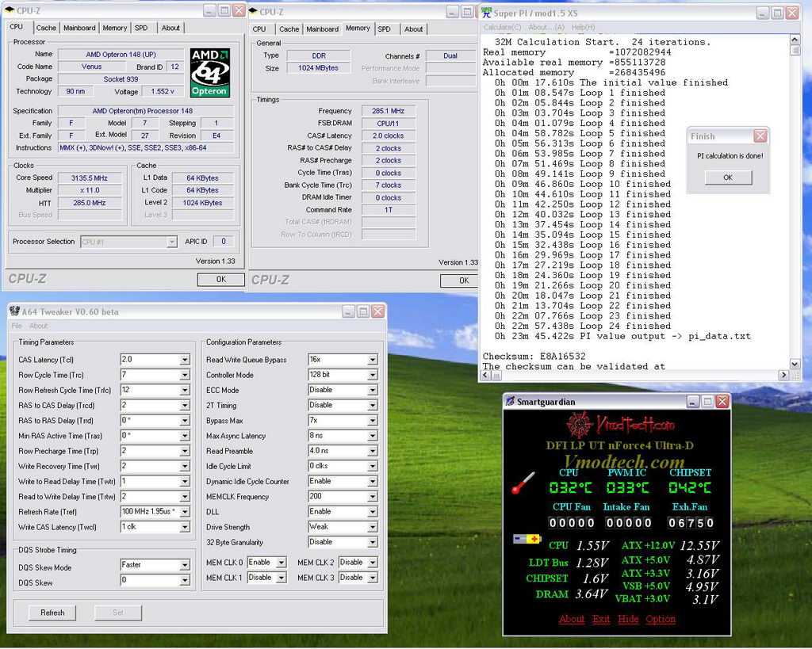Open the Drive Strength dropdown

(x=372, y=527)
